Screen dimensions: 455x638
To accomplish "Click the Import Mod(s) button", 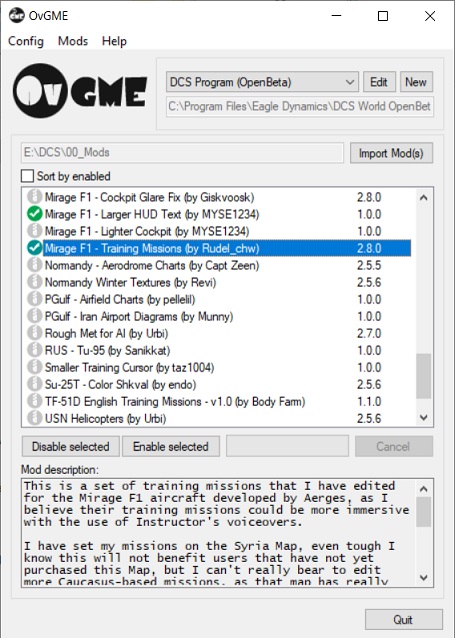I will click(391, 153).
